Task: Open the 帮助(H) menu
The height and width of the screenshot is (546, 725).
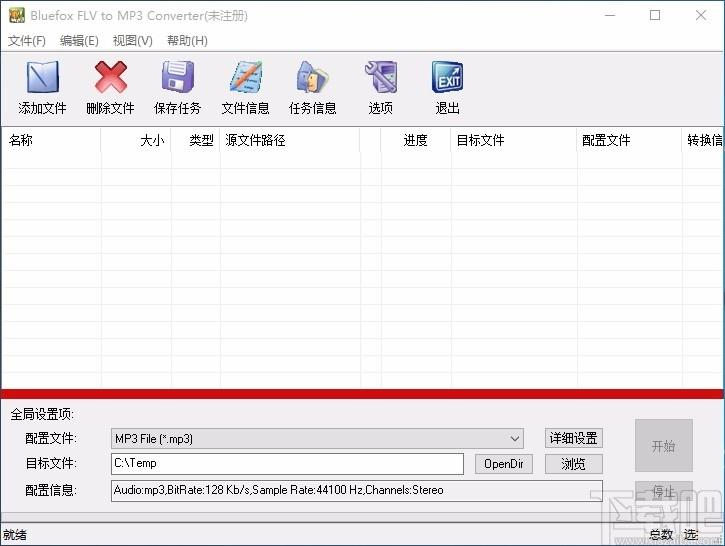Action: tap(187, 41)
